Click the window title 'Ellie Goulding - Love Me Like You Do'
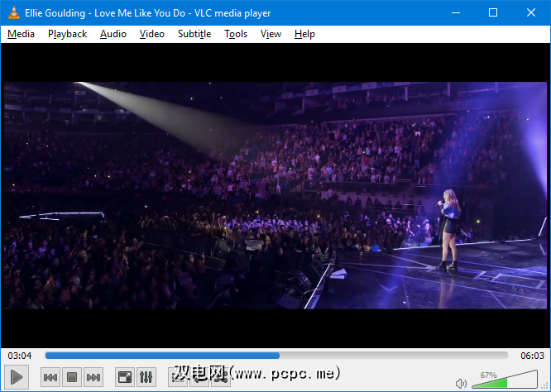 coord(105,13)
